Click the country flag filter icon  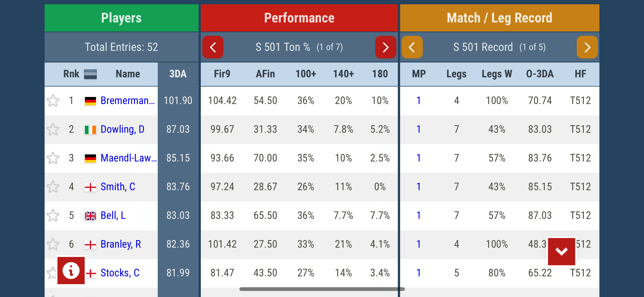click(x=90, y=74)
